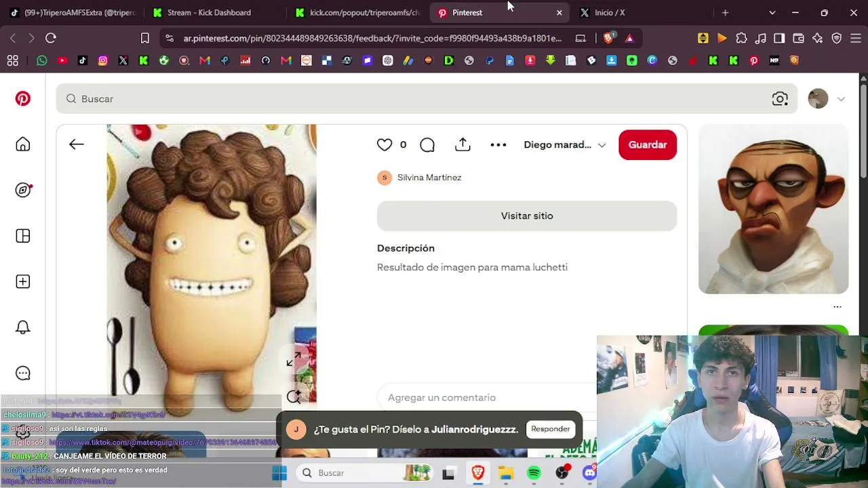Open the PayPal bookmark

490,61
